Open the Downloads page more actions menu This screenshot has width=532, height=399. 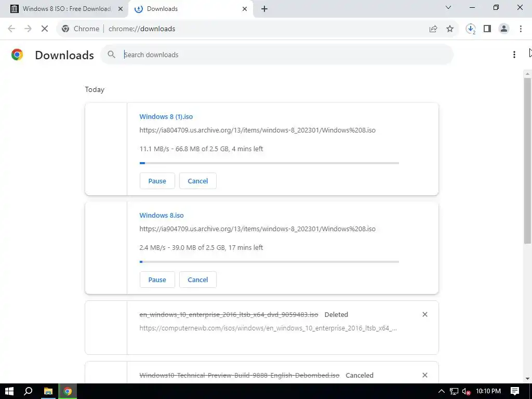click(x=514, y=55)
